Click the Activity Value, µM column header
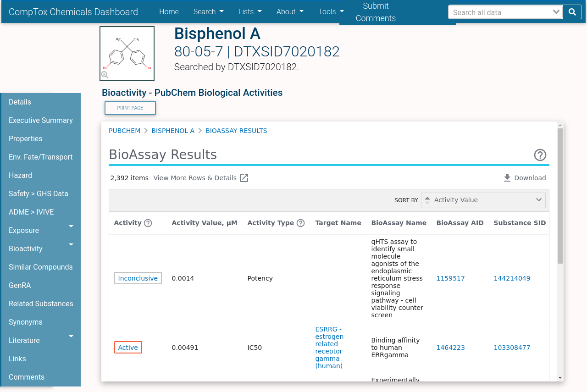The width and height of the screenshot is (587, 392). (205, 223)
